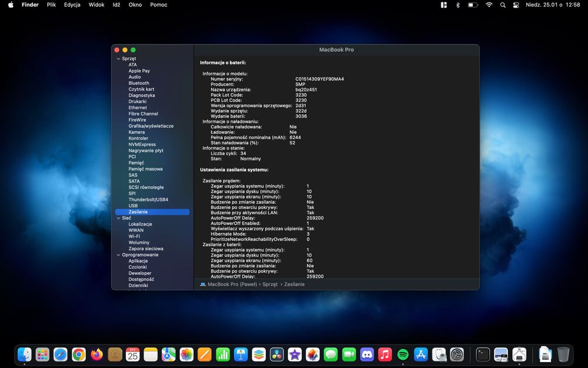Select NVMExpress in the sidebar
Viewport: 588px width, 368px height.
(x=142, y=144)
